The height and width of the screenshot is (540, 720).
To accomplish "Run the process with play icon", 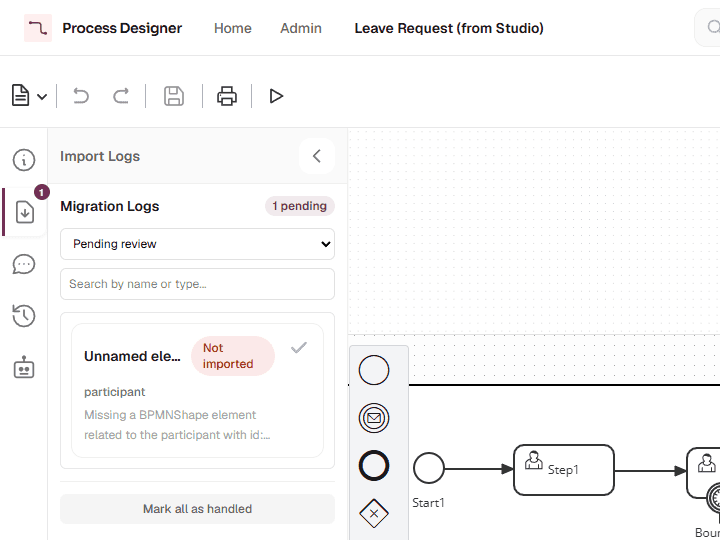I will [x=276, y=96].
